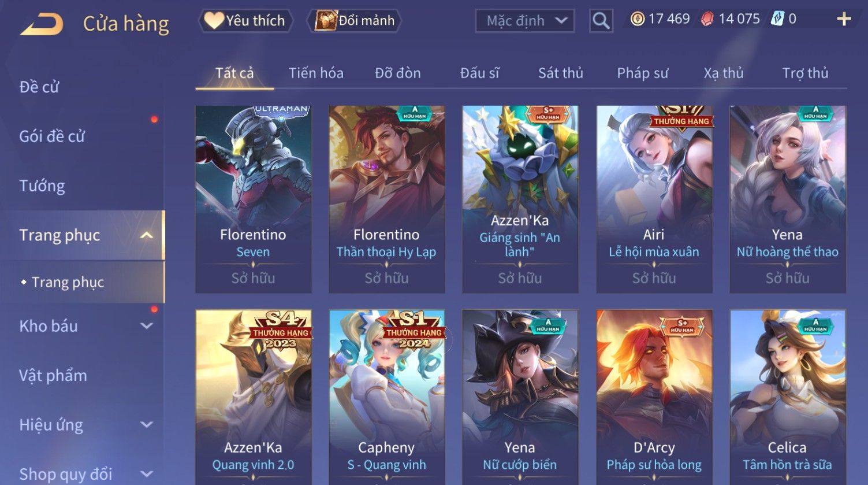The height and width of the screenshot is (485, 868).
Task: Open the Mặc định sort dropdown
Action: (x=525, y=21)
